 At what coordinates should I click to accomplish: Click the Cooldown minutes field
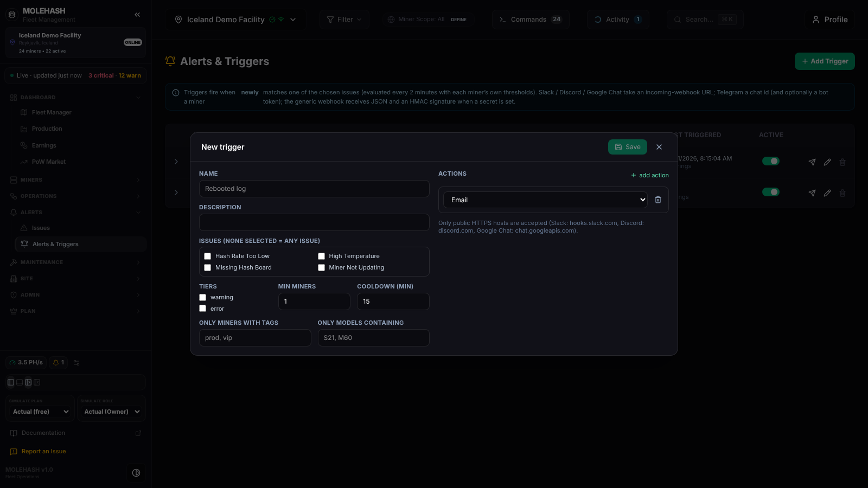(x=393, y=301)
